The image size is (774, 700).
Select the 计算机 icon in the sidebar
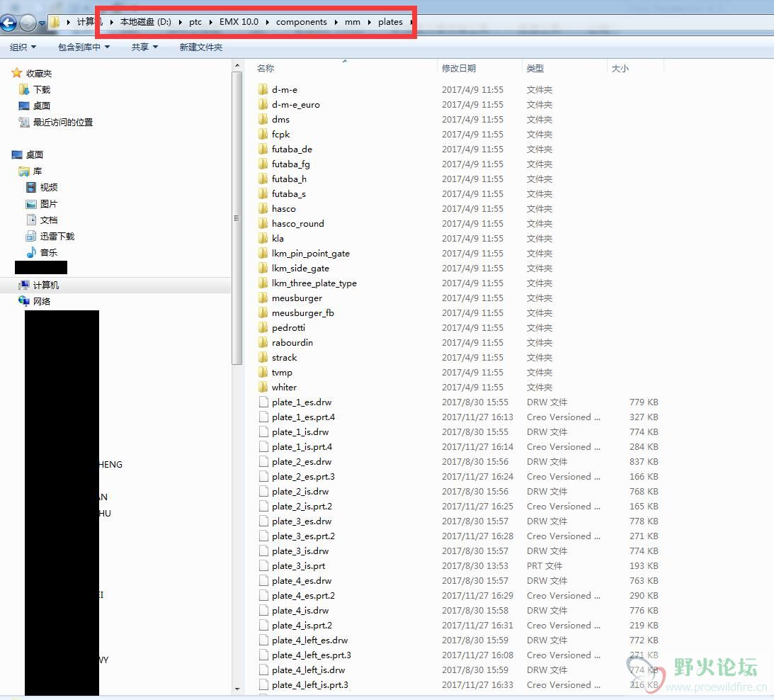coord(23,285)
